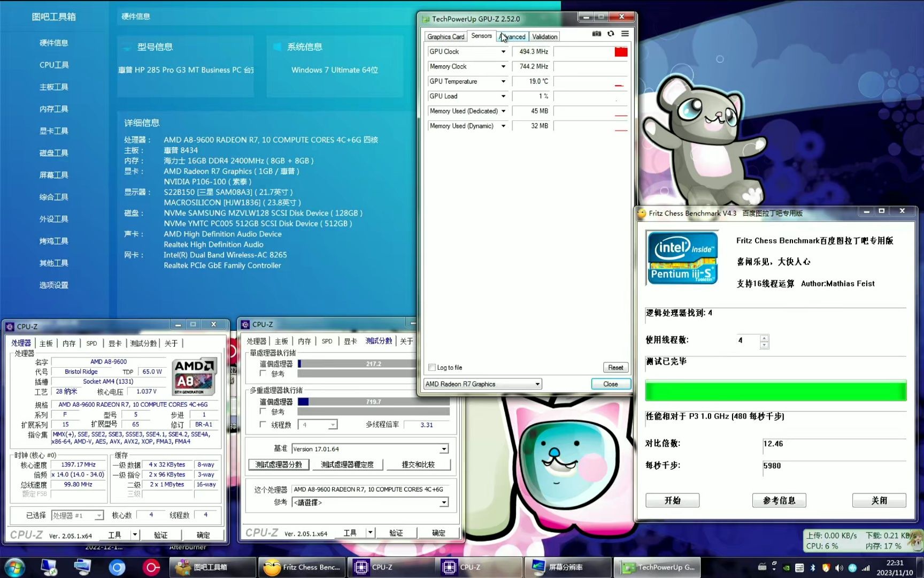Click the green Fritz benchmark progress bar
924x578 pixels.
click(776, 391)
